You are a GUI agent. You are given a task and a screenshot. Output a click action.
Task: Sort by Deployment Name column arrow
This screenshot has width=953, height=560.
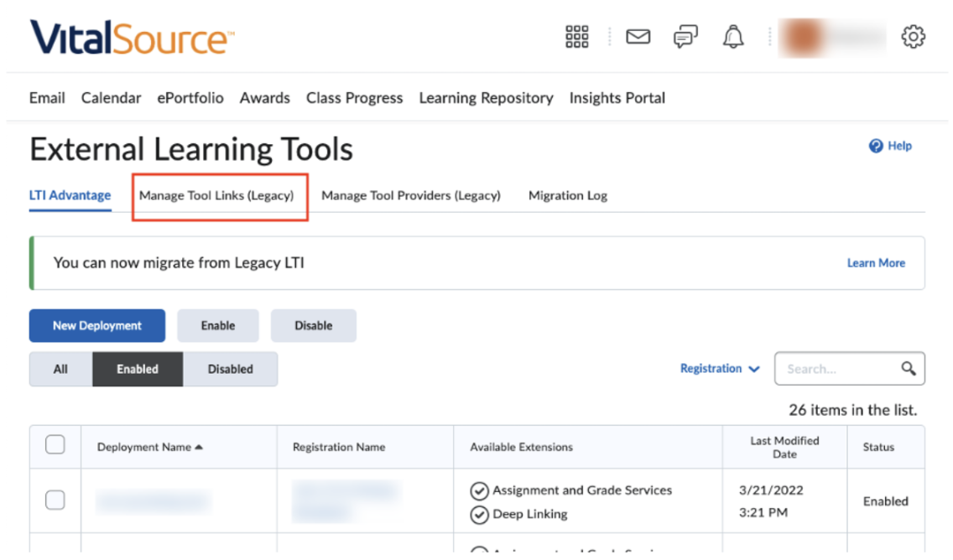tap(199, 446)
